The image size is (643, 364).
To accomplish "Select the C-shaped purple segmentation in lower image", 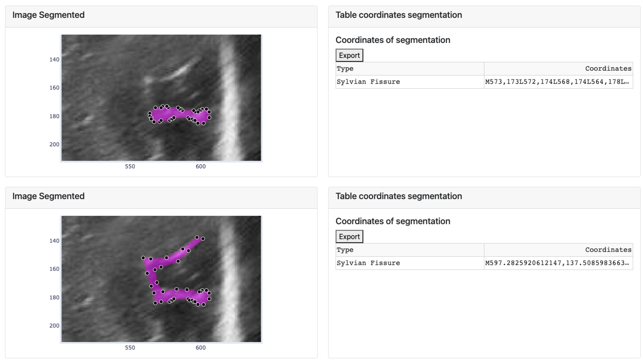I will [153, 277].
